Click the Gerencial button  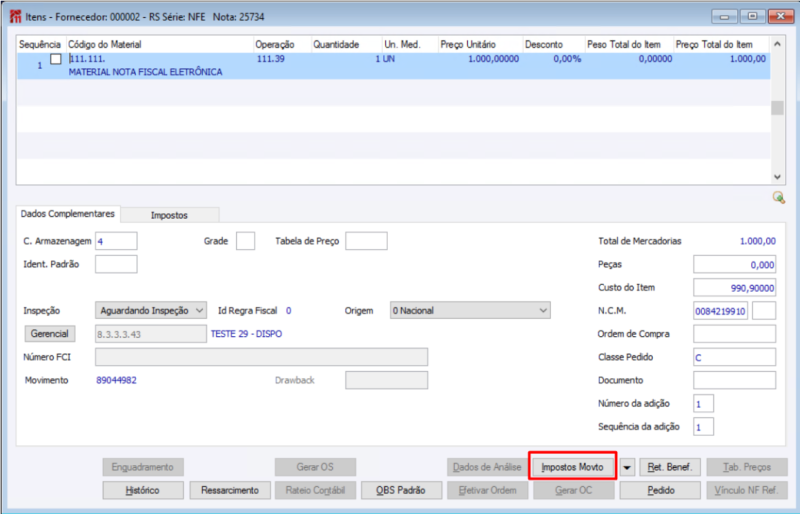50,334
